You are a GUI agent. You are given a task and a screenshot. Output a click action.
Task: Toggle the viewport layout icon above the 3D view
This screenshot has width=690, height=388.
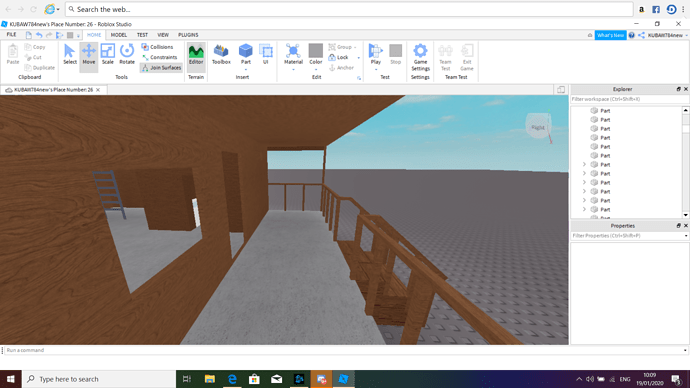(x=561, y=90)
